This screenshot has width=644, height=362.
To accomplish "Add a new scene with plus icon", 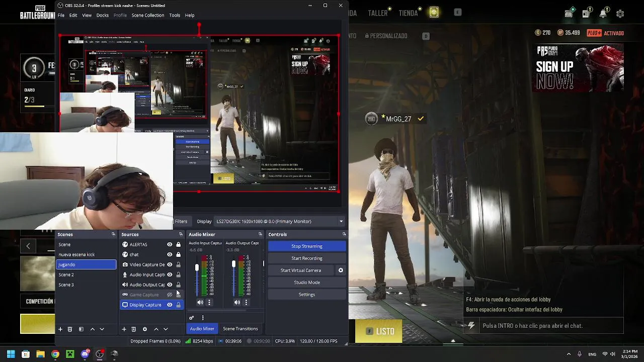I will click(60, 329).
